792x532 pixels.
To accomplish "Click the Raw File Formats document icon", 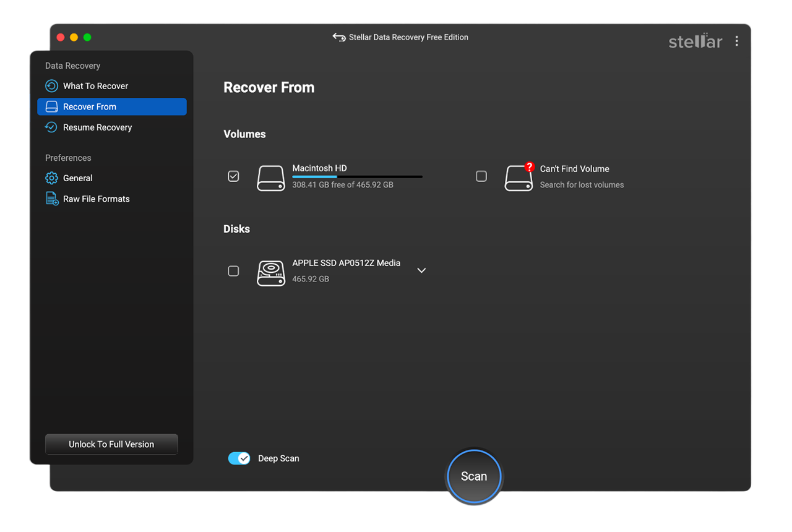I will tap(52, 199).
